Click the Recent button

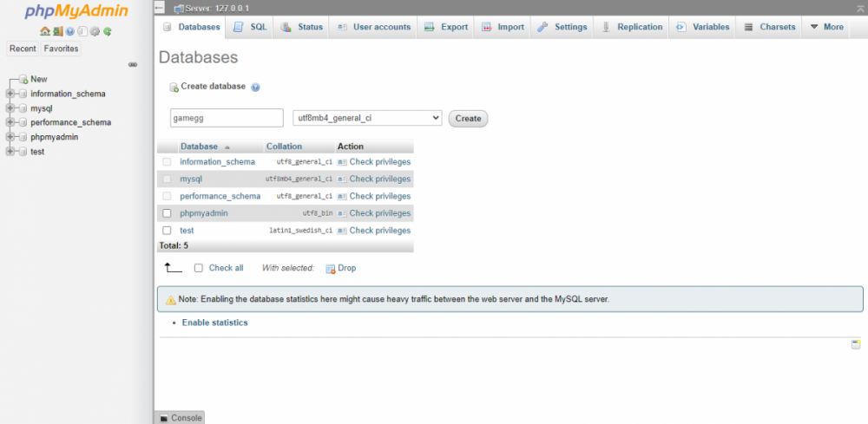(x=23, y=49)
